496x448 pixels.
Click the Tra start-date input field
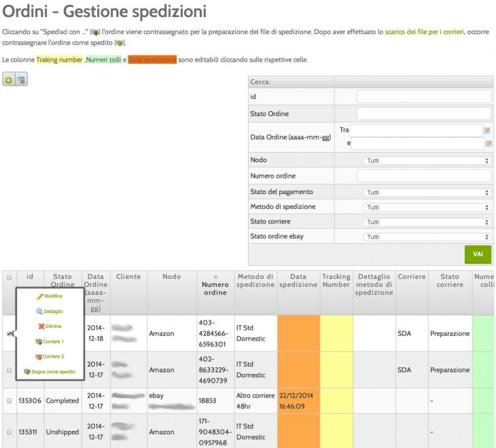(x=416, y=130)
